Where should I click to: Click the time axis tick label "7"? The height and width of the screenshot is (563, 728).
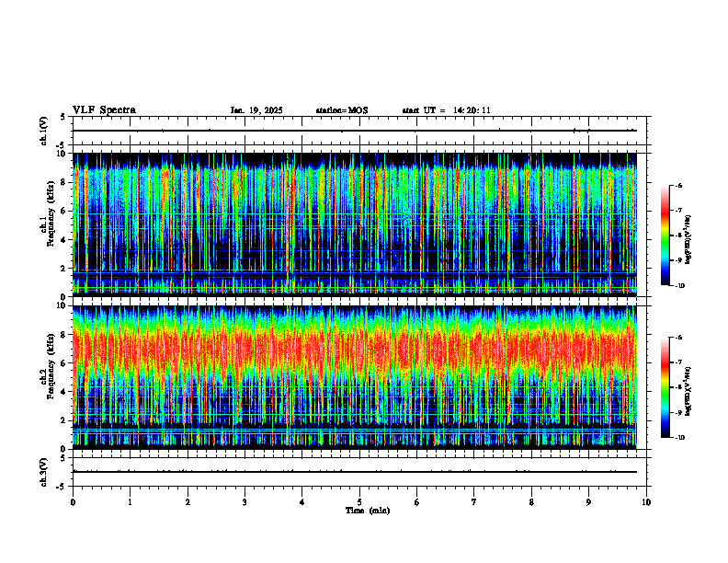[x=474, y=502]
